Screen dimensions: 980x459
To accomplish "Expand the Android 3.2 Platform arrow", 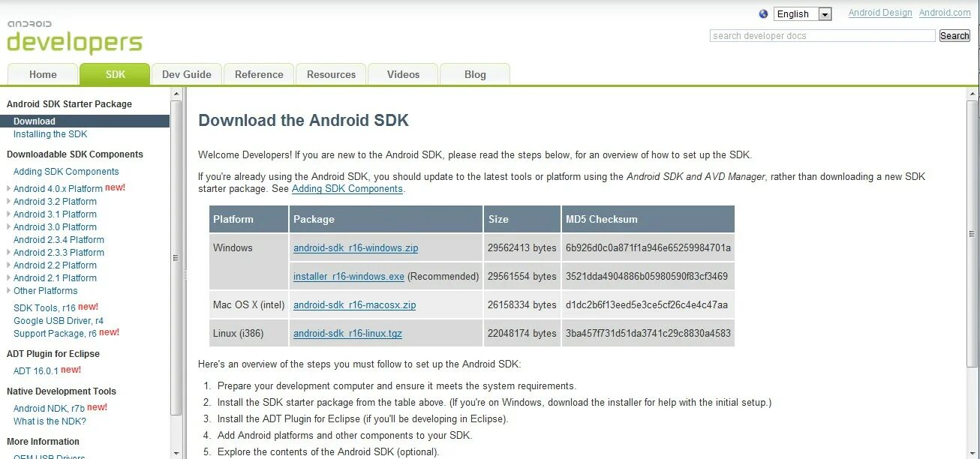I will 8,202.
